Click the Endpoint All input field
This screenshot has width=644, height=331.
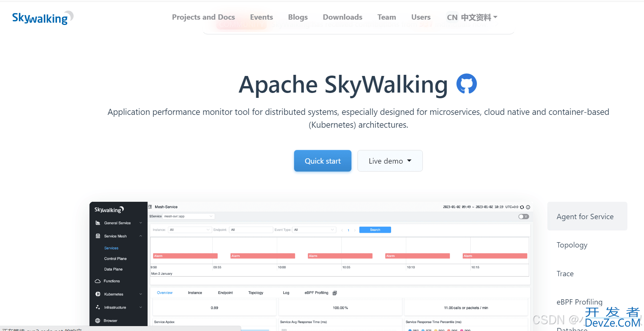coord(251,230)
